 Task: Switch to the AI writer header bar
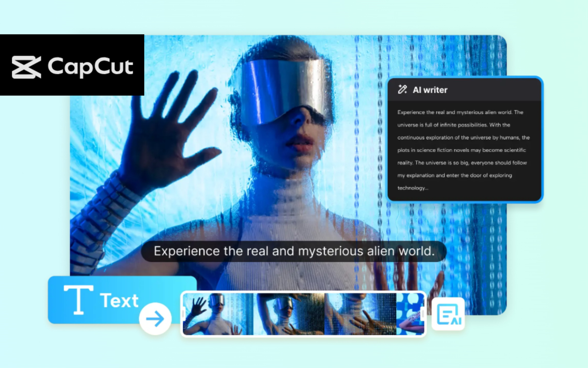(x=465, y=89)
